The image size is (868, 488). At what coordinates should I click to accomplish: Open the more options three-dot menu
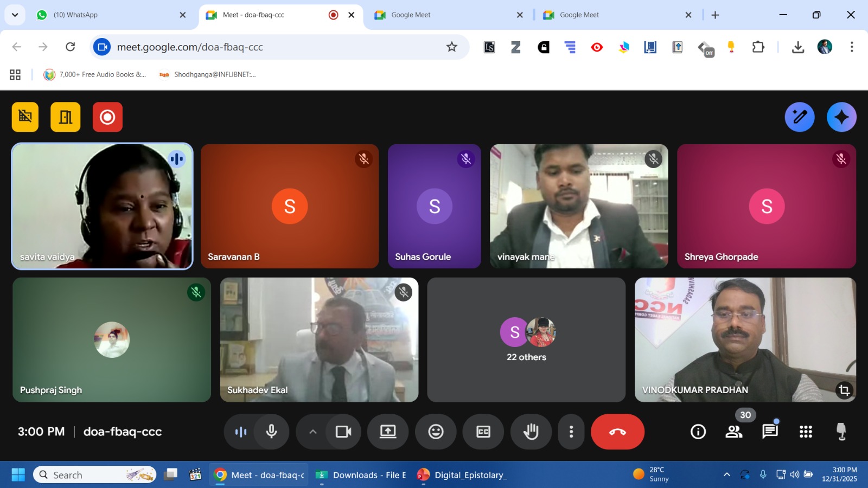[571, 432]
